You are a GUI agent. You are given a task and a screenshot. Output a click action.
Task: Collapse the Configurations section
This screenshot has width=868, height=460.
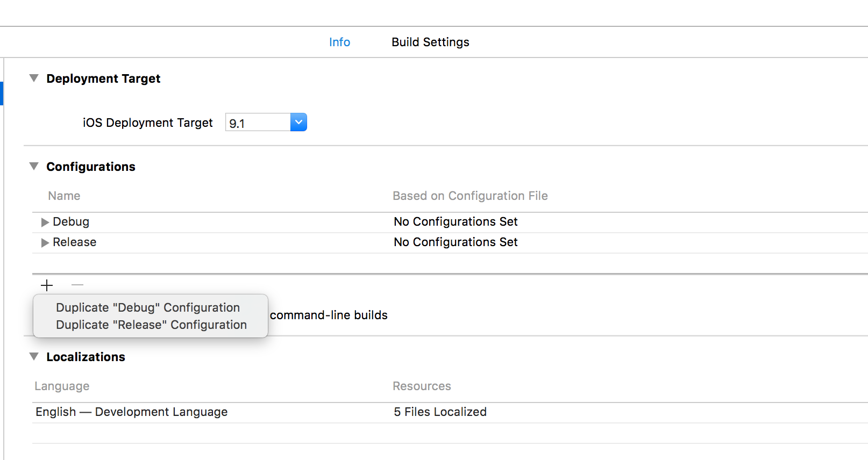(x=34, y=167)
